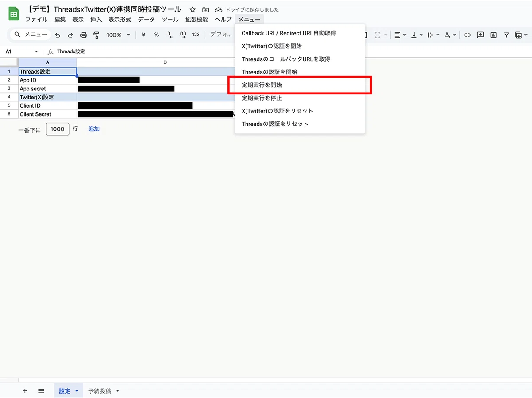The height and width of the screenshot is (398, 532).
Task: Select cell A5 labeled Client ID
Action: 47,106
